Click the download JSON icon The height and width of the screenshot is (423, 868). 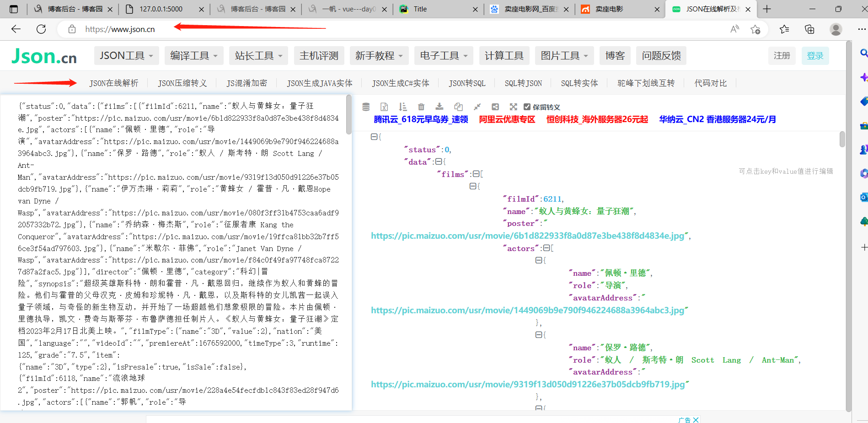pyautogui.click(x=439, y=107)
